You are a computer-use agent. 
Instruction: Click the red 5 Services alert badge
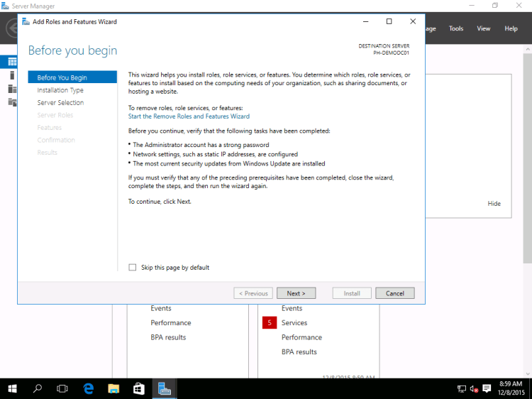coord(269,323)
